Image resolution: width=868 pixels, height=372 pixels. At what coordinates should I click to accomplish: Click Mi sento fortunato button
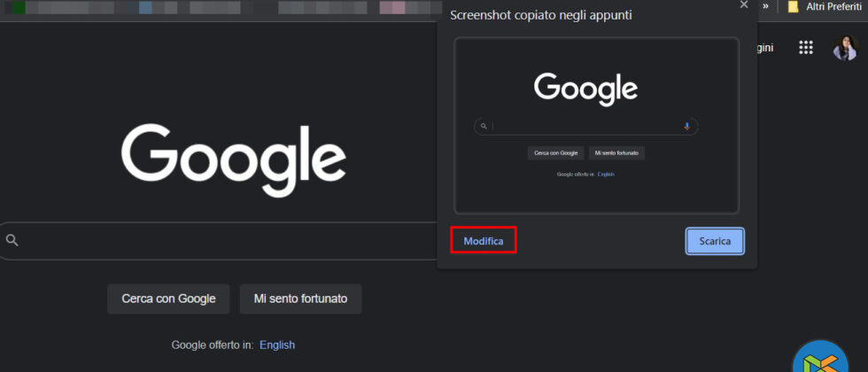(x=300, y=299)
